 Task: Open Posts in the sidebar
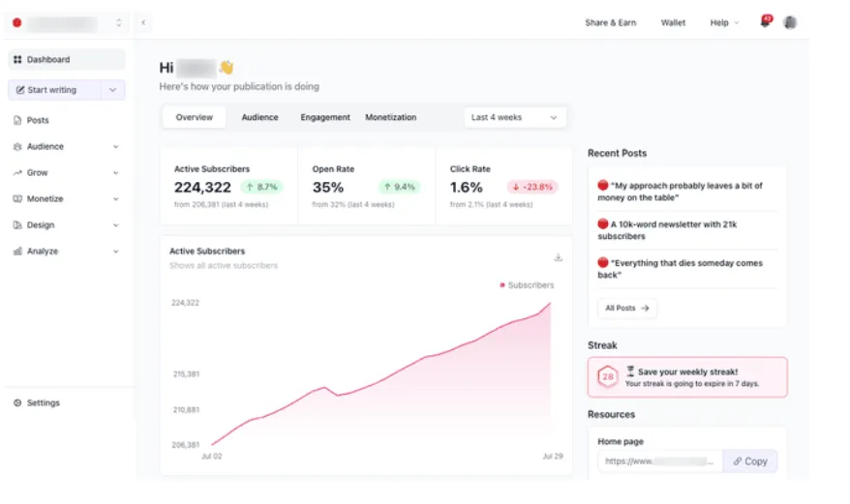(x=38, y=120)
